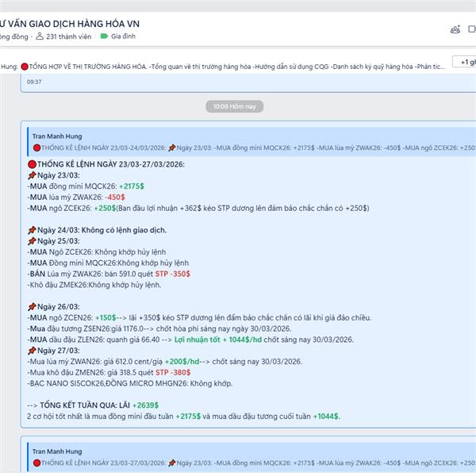Open the group title TƯ VẤN GIAO DỊCH HÀNG HÓA VN

coord(70,24)
